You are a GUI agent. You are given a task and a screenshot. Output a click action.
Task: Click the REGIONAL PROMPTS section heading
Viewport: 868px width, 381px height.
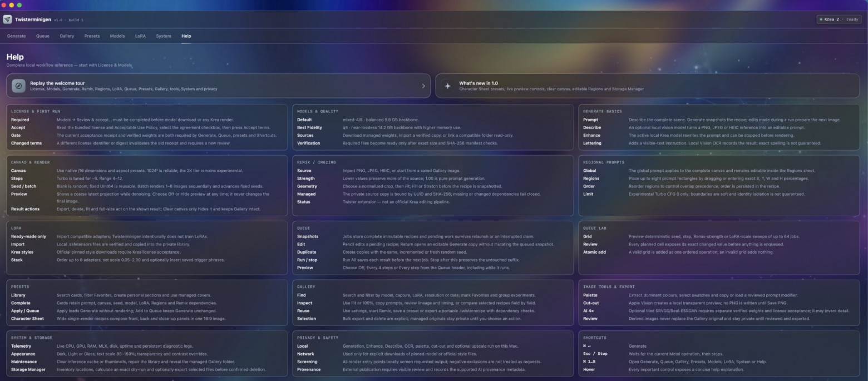[604, 162]
